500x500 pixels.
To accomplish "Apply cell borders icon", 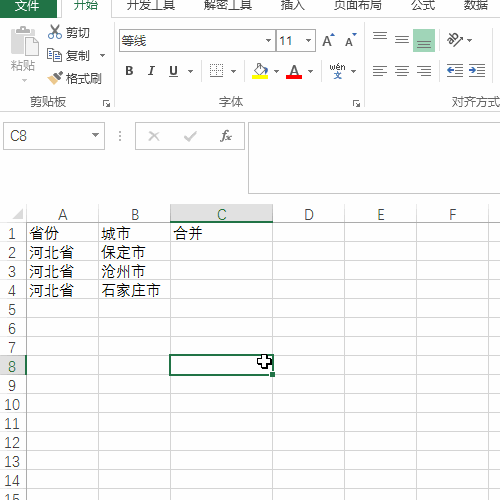I will pos(216,71).
